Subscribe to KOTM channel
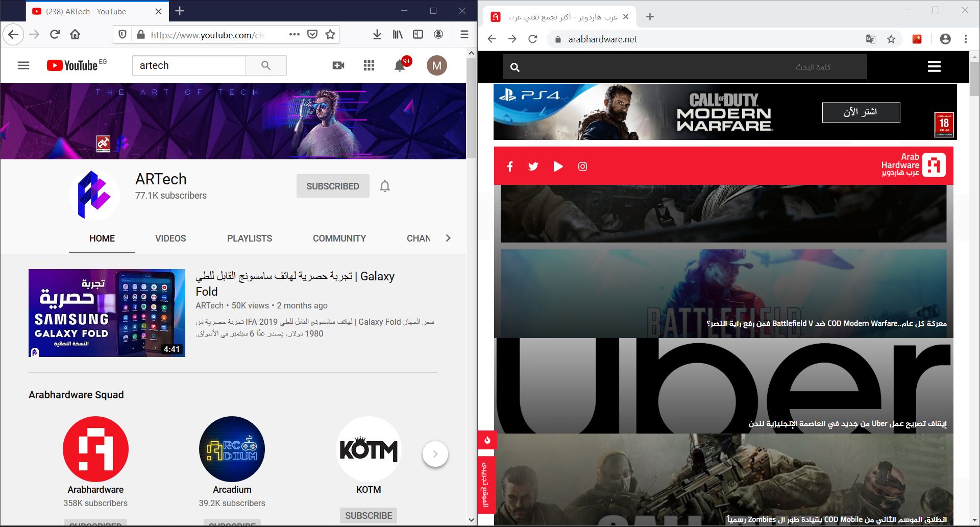Screen dimensions: 980x527 (369, 516)
